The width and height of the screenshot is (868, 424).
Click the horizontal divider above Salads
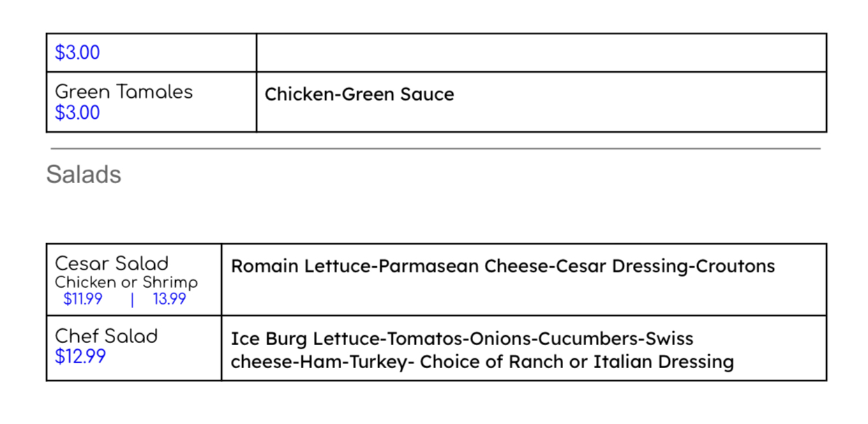435,149
